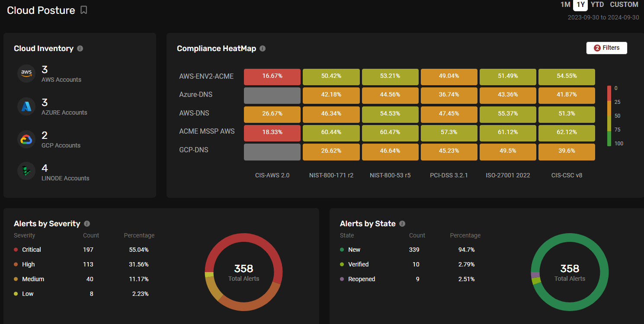Select the AWS accounts logo icon
This screenshot has height=324, width=644.
(26, 73)
